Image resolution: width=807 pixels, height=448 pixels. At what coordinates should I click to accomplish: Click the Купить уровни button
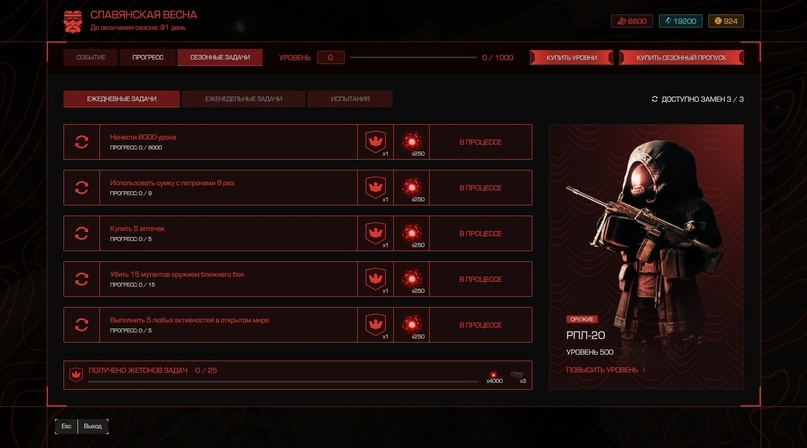[571, 57]
